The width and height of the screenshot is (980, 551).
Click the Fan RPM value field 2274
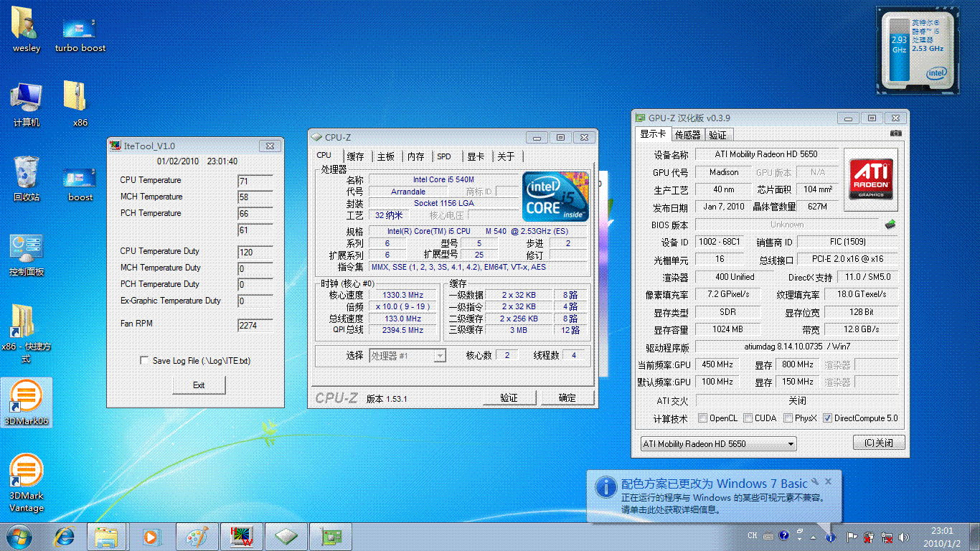(x=255, y=325)
